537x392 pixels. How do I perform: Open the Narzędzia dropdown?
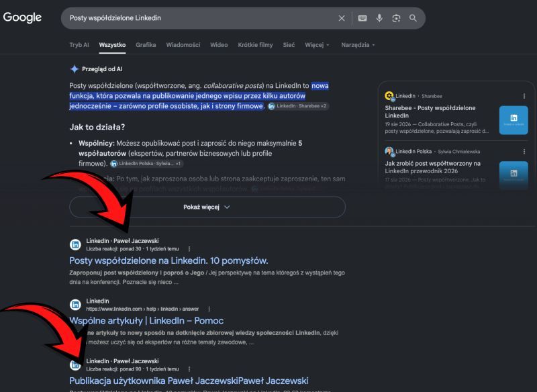[358, 45]
